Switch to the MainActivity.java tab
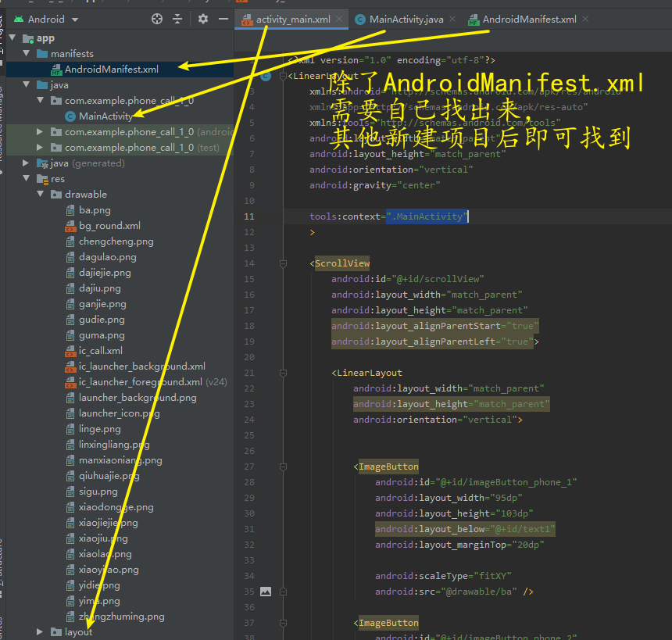This screenshot has height=640, width=672. pyautogui.click(x=406, y=20)
